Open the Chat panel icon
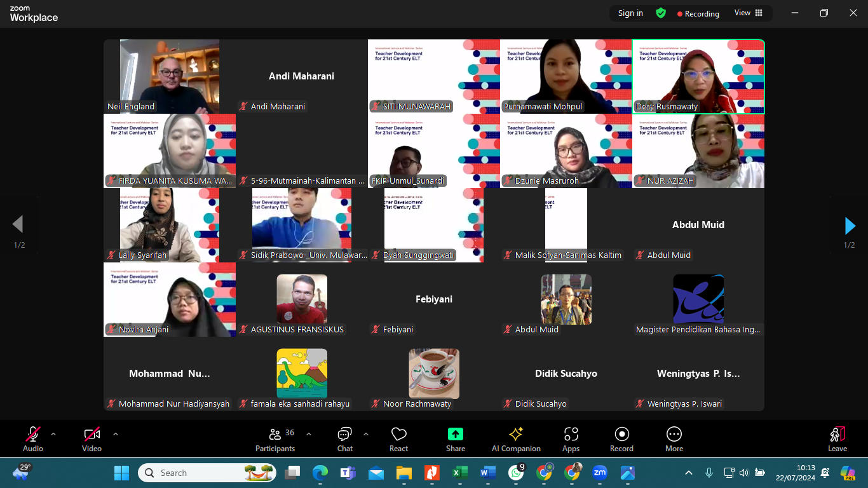The width and height of the screenshot is (868, 488). coord(344,435)
